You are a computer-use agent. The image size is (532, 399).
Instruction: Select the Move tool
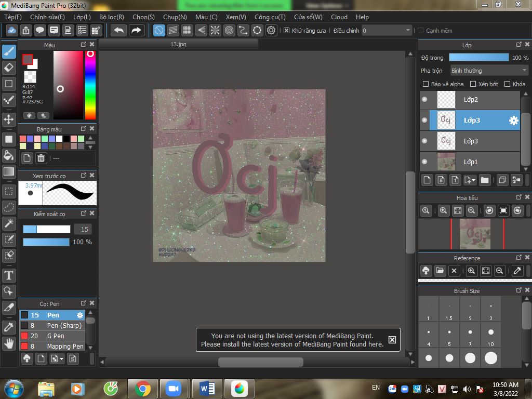[9, 119]
